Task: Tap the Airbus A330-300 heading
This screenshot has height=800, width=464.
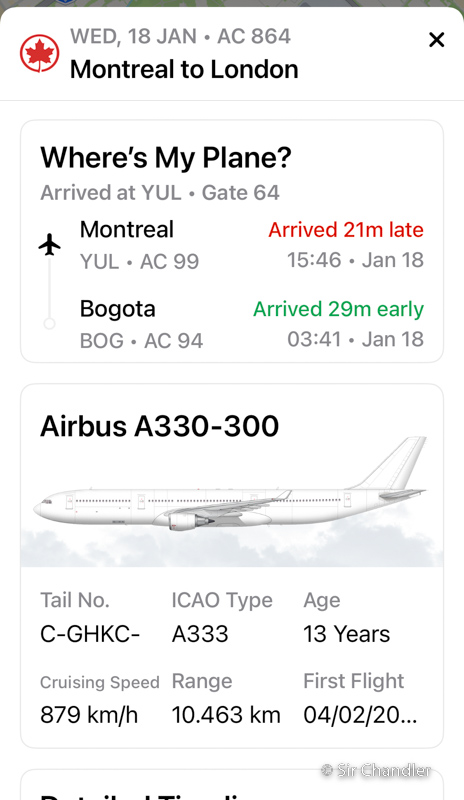Action: pos(160,426)
